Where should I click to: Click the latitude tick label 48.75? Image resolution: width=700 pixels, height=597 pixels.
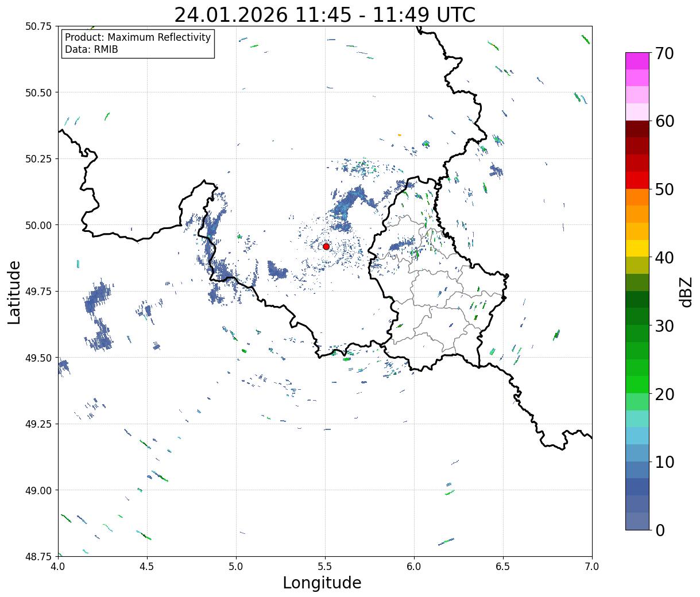click(x=38, y=556)
